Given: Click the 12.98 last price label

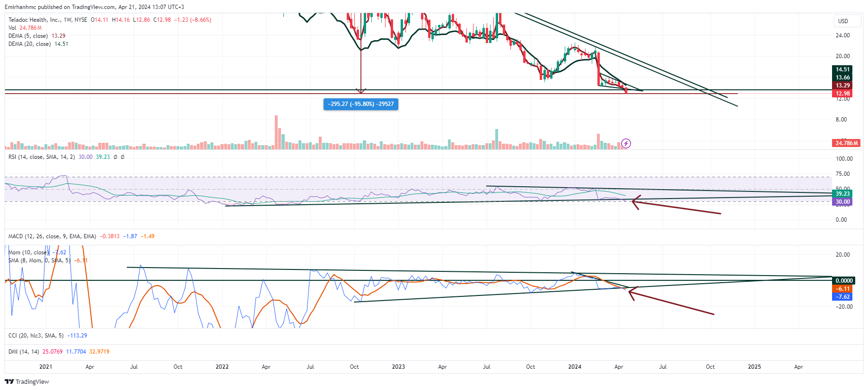Looking at the screenshot, I should tap(842, 94).
